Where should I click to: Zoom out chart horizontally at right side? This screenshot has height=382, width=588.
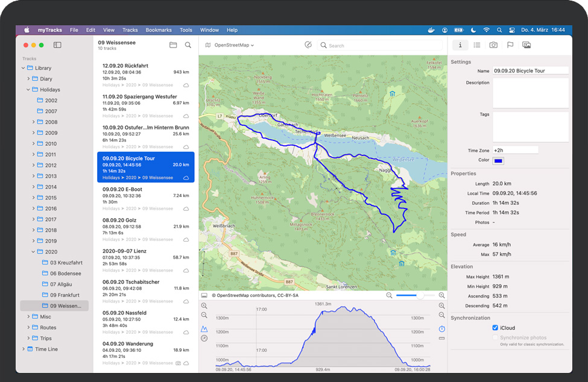pos(441,315)
